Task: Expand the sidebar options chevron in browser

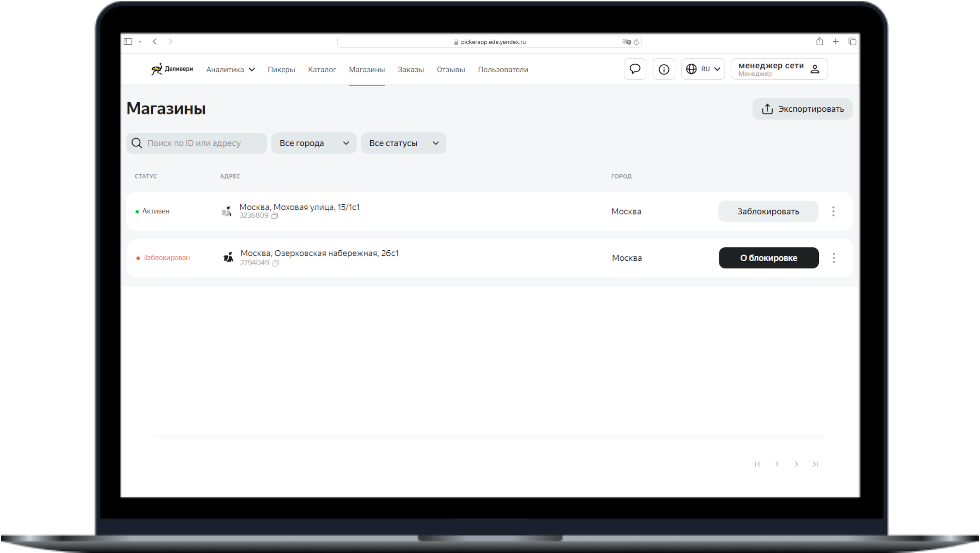Action: point(140,42)
